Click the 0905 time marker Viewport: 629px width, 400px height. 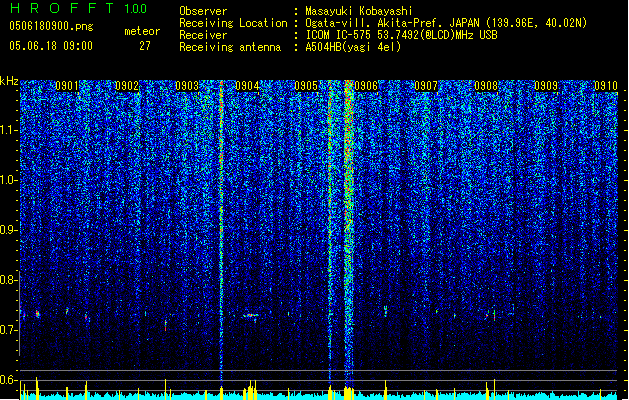tap(306, 86)
